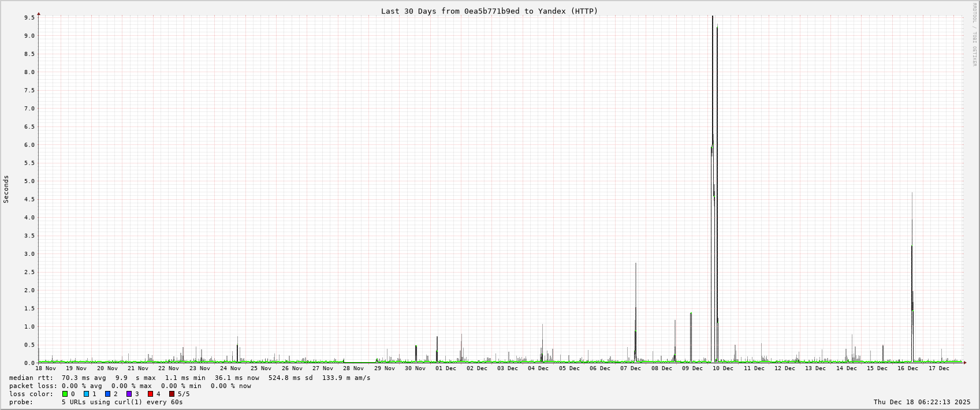Click the dark red 5/5 loss swatch

(x=172, y=394)
